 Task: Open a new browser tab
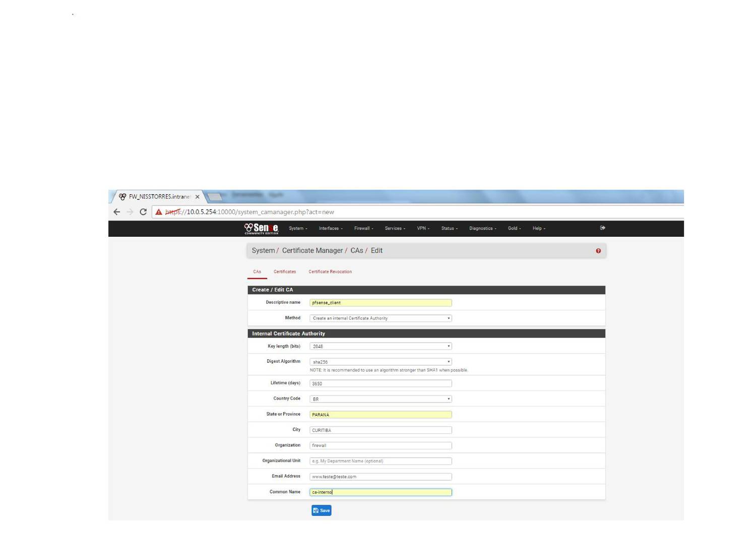(x=215, y=197)
